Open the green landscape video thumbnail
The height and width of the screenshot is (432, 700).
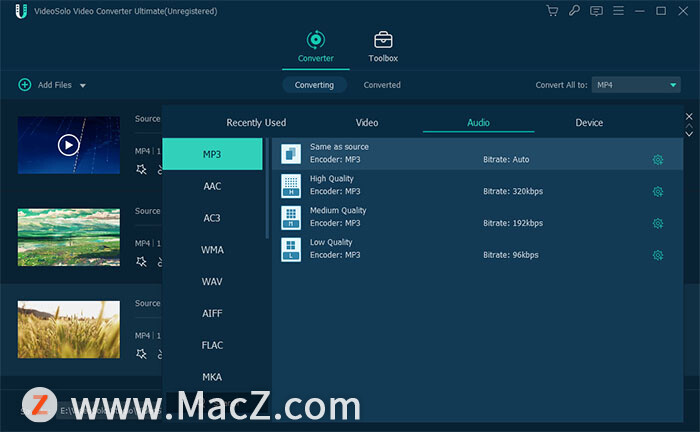[69, 237]
